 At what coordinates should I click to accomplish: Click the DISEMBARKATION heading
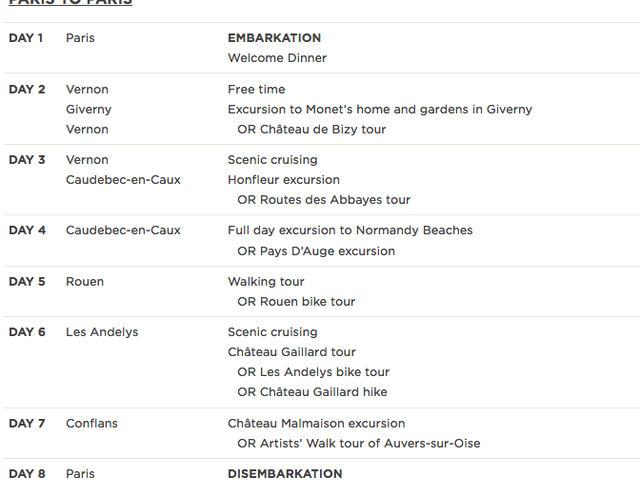point(284,473)
